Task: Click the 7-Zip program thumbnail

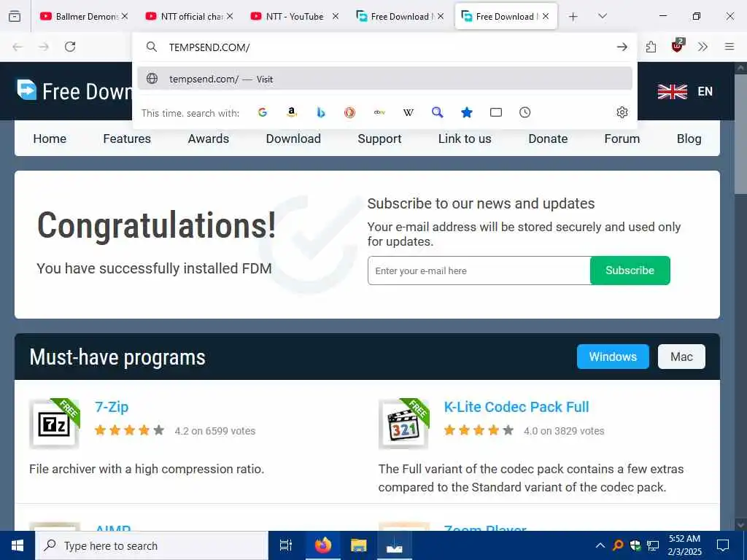Action: (54, 424)
